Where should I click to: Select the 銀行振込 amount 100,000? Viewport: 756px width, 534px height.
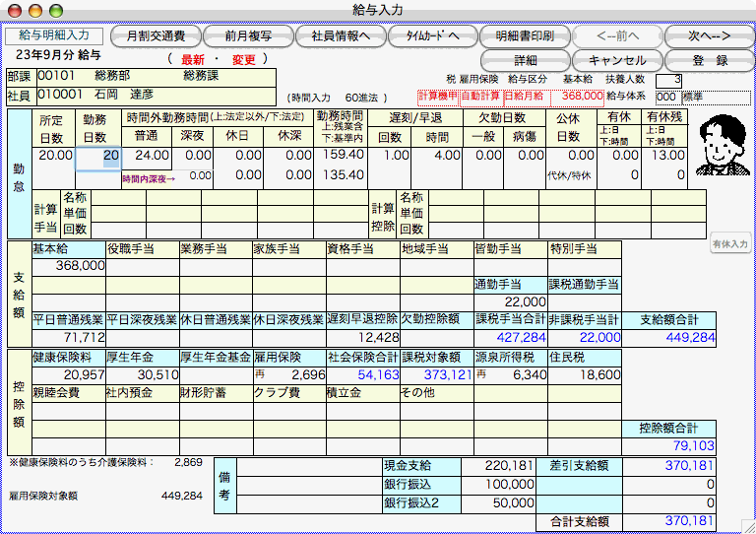[x=493, y=485]
